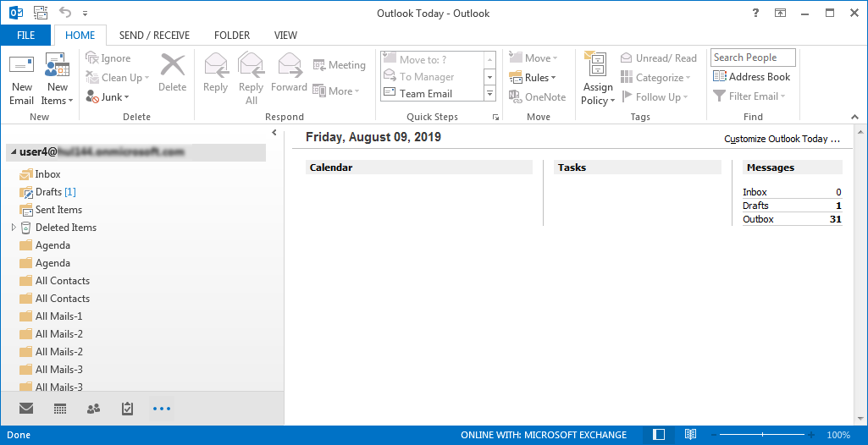Open the Move dropdown in ribbon
868x445 pixels.
click(534, 58)
